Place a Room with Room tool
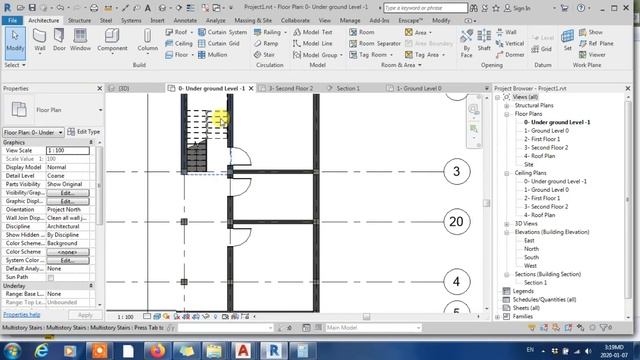The width and height of the screenshot is (640, 360). coord(362,32)
